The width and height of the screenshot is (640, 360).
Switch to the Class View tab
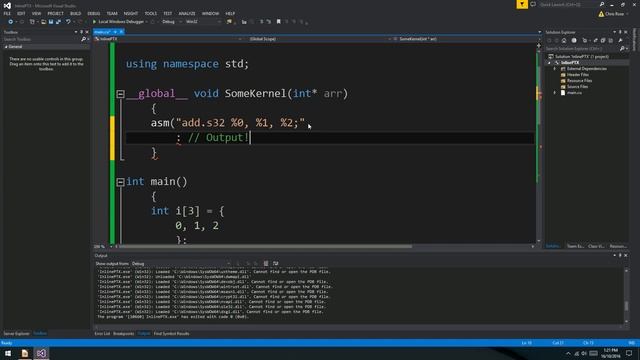click(x=596, y=246)
